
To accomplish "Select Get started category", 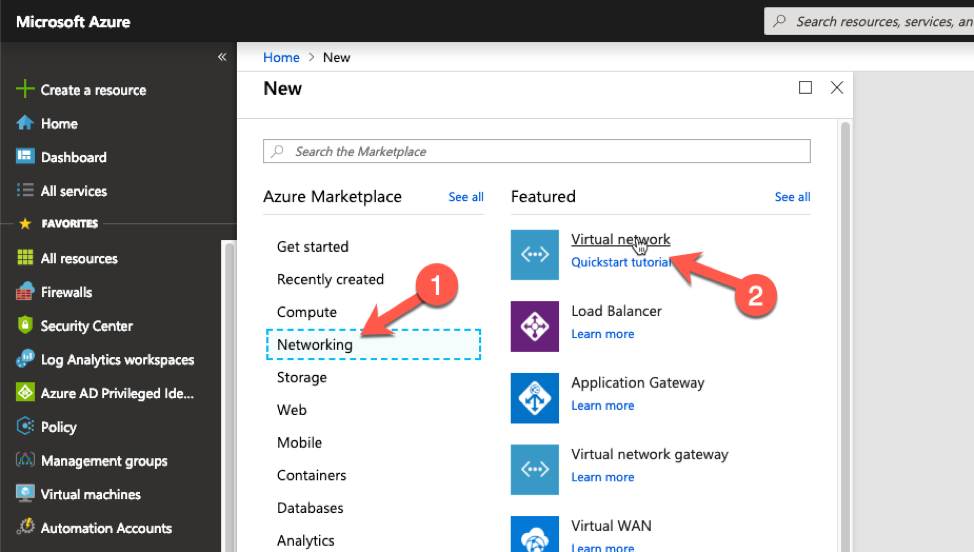I will (312, 247).
